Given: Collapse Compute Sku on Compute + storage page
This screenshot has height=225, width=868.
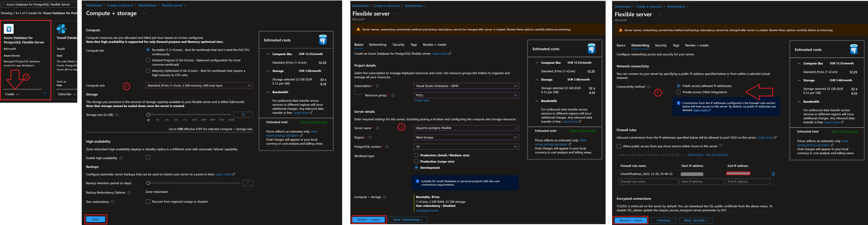Looking at the screenshot, I should coord(268,54).
